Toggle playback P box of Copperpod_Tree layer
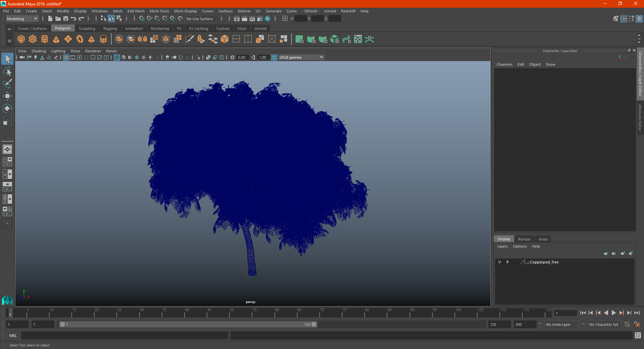644x349 pixels. click(x=507, y=262)
